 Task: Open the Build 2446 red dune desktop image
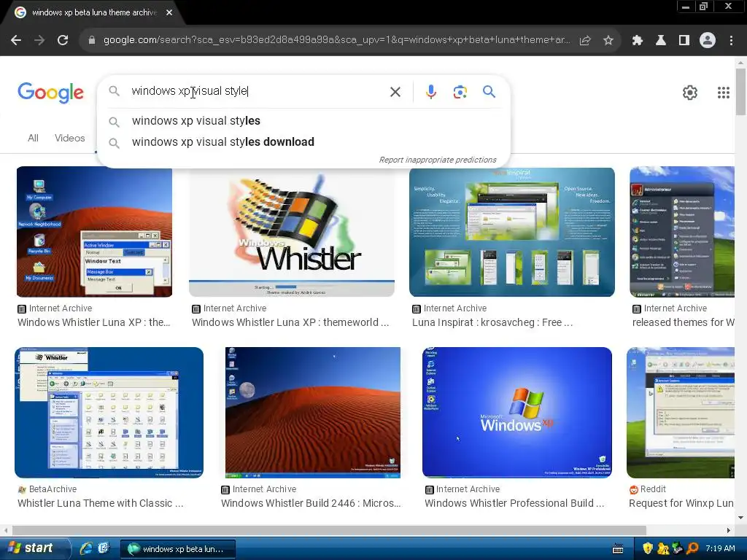(x=312, y=413)
